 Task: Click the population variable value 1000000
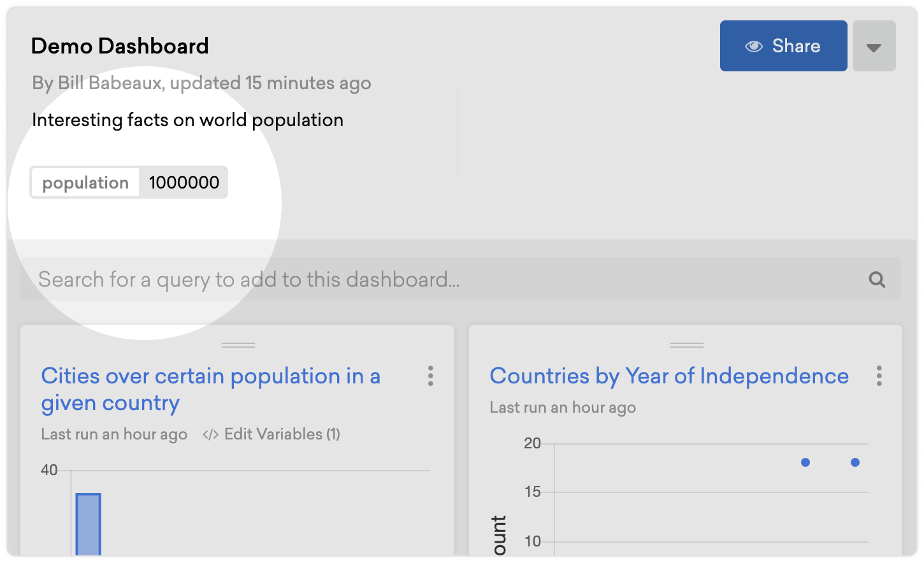184,183
